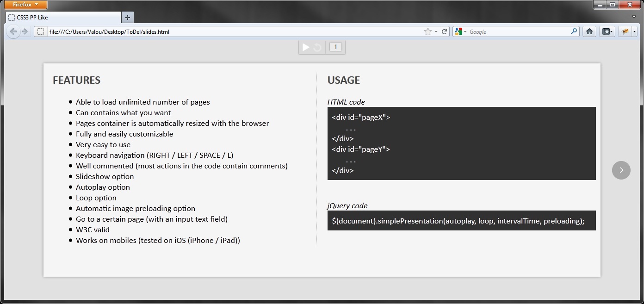Bookmark this page with the star icon
Screen dimensions: 644x304
coord(427,31)
